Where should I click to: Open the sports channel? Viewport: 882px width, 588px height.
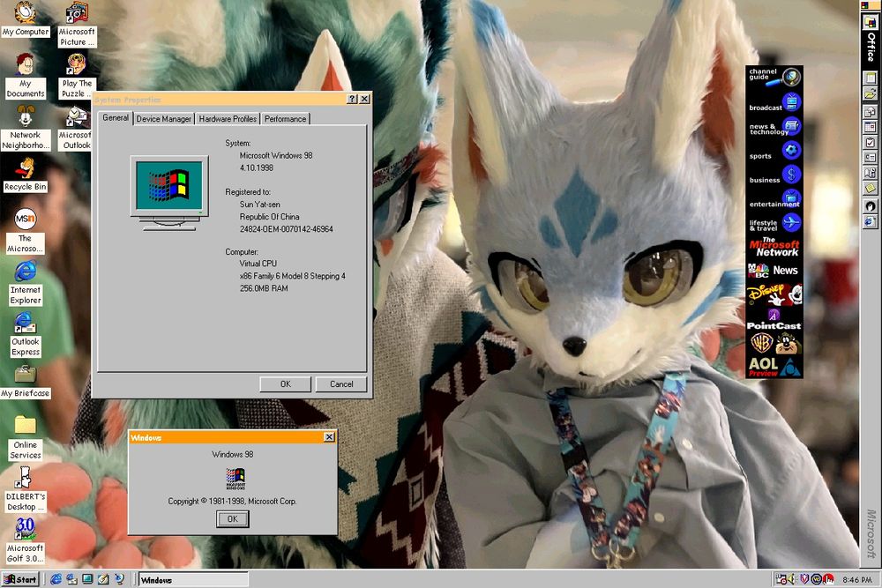[x=774, y=152]
